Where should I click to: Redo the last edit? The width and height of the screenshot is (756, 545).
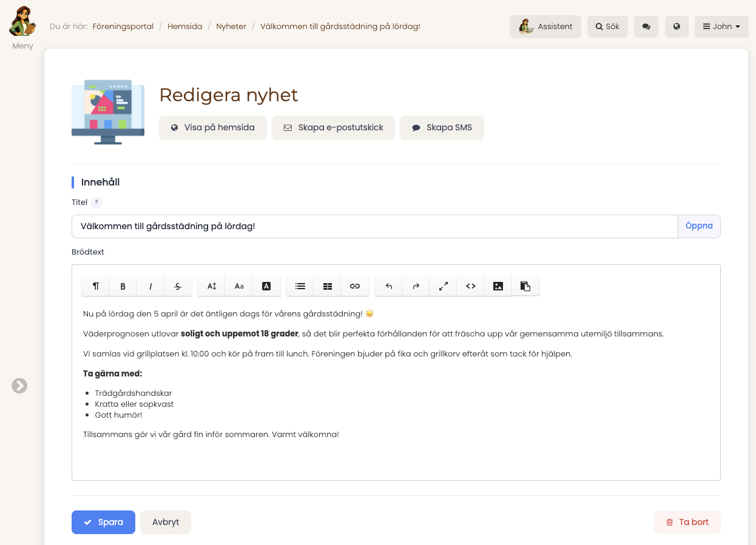(x=416, y=286)
